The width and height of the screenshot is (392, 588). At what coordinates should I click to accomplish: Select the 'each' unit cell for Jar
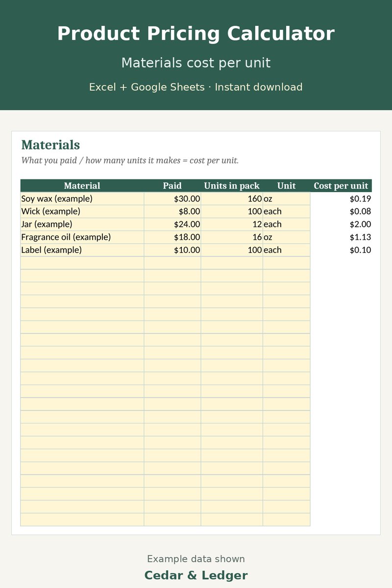pos(287,224)
